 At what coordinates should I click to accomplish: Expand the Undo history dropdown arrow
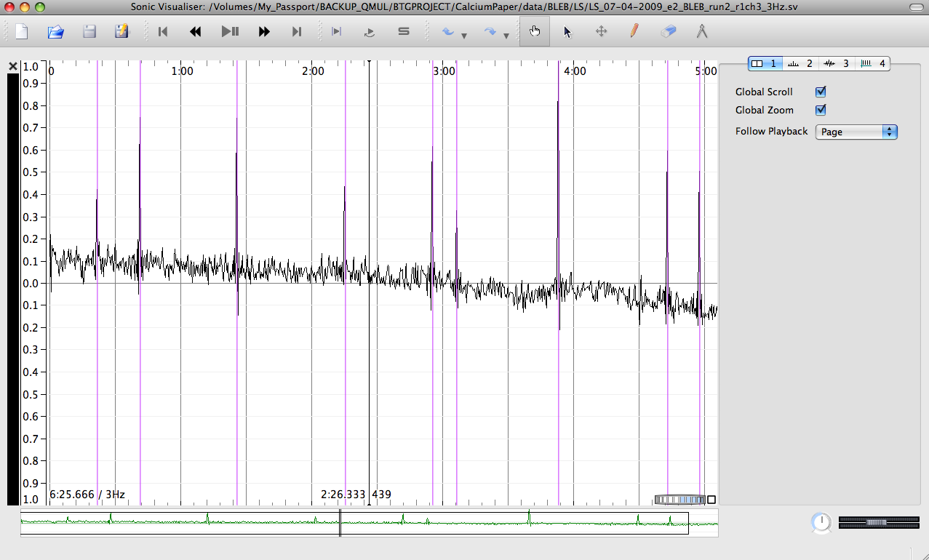464,36
